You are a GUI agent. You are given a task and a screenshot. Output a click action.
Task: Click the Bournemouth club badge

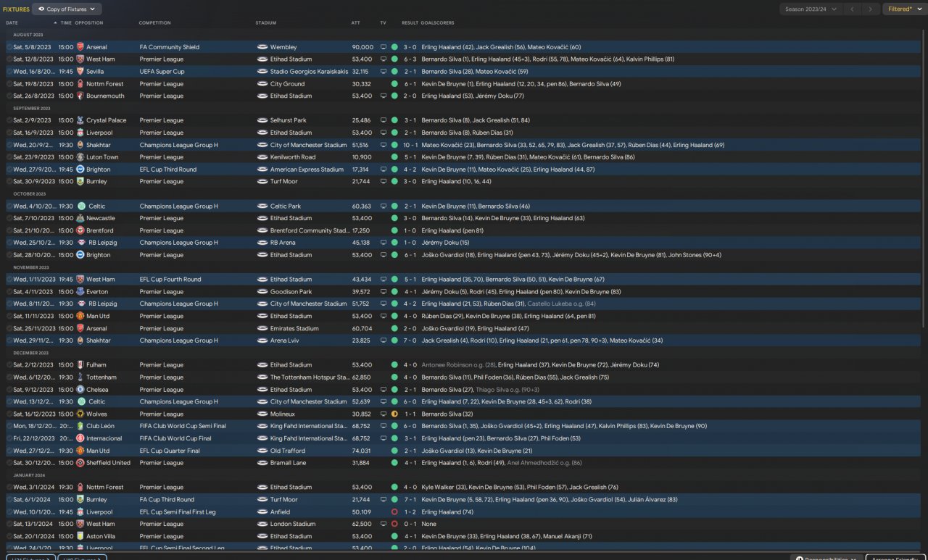coord(80,96)
